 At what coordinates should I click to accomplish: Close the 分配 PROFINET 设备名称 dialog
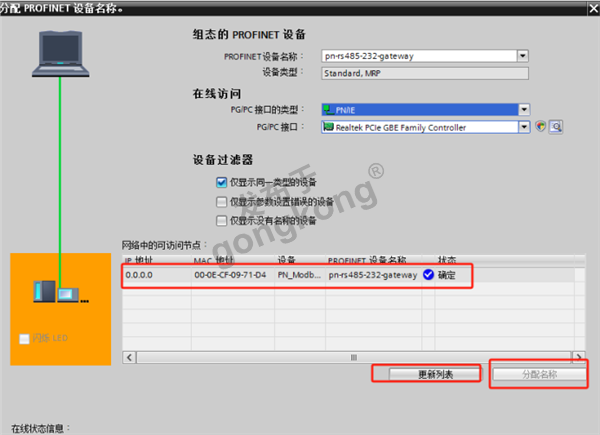point(593,8)
